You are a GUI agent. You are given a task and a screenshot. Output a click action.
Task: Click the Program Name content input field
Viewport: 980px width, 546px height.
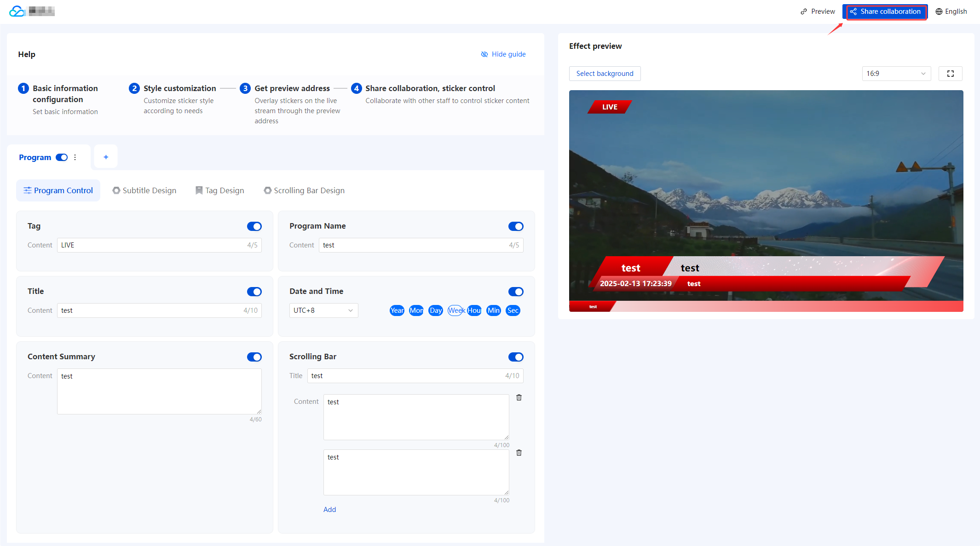(x=414, y=245)
